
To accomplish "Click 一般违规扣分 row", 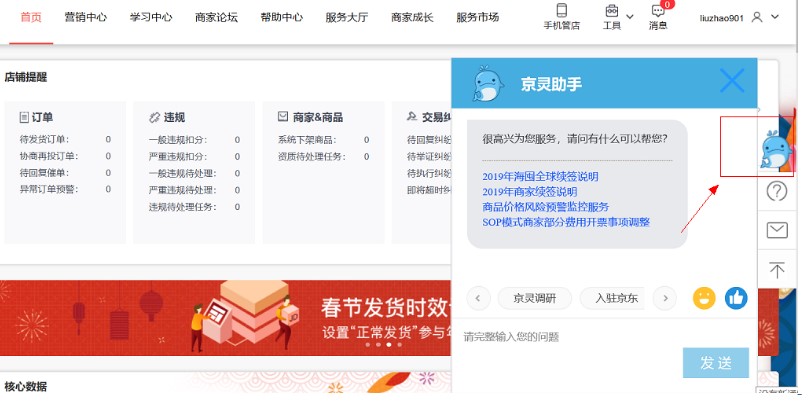I will coord(194,140).
